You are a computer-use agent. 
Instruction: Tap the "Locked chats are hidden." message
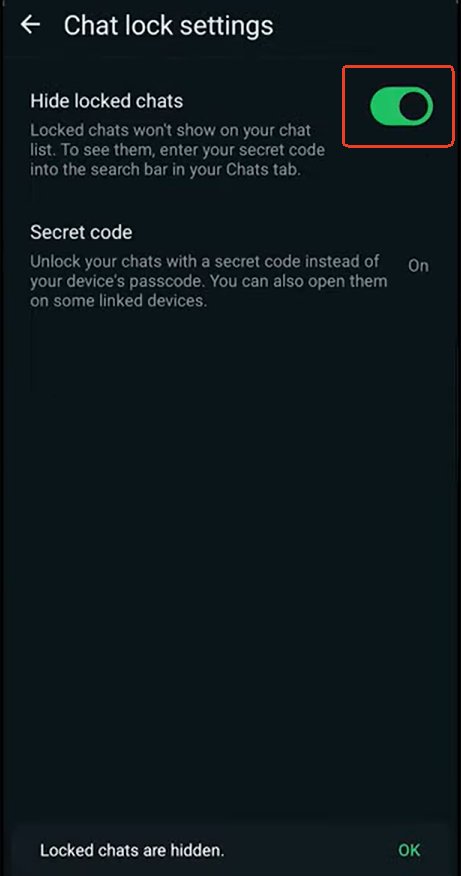point(132,850)
